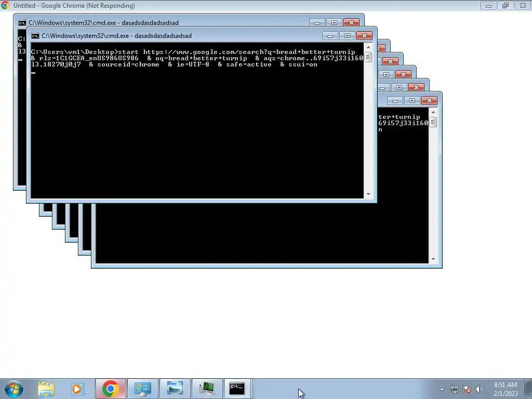The height and width of the screenshot is (399, 532).
Task: Click the Chrome logo in the Untitled title bar
Action: coord(5,5)
